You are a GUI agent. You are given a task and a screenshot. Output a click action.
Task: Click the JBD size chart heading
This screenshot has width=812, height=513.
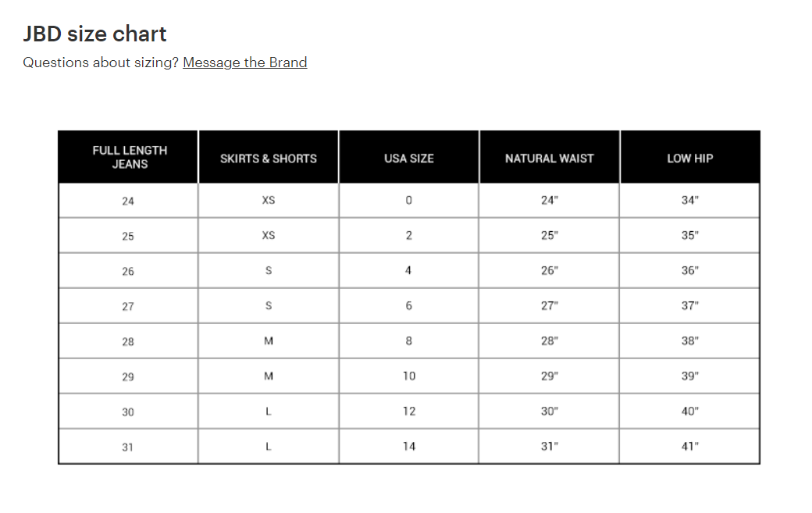(x=94, y=34)
